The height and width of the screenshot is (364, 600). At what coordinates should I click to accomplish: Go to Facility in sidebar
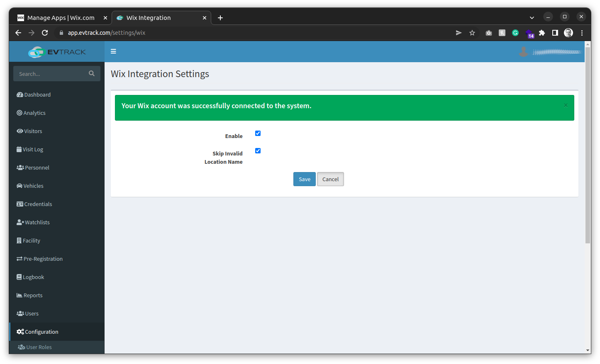pos(57,240)
